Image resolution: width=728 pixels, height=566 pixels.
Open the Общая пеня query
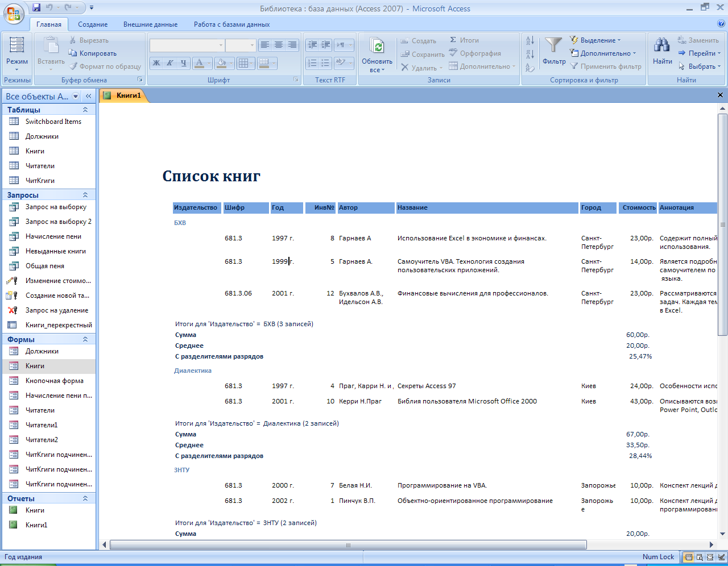[x=49, y=266]
